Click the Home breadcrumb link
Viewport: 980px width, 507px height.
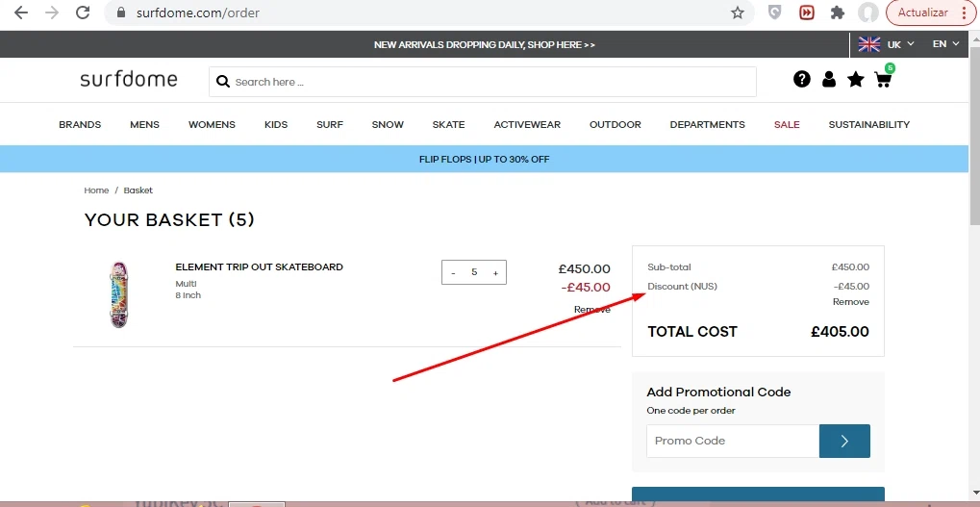96,190
